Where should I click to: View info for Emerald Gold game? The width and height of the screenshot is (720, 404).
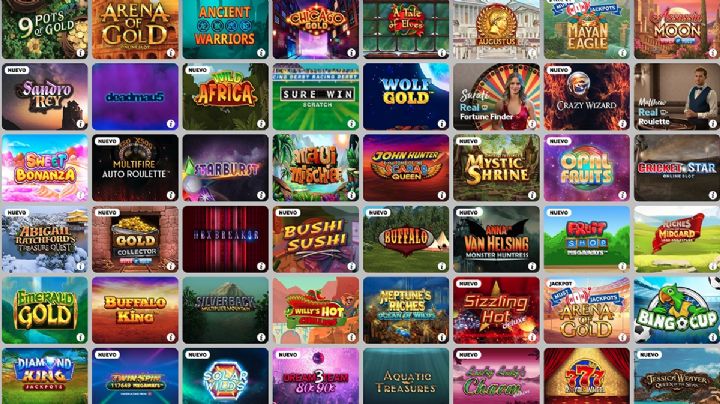point(80,337)
